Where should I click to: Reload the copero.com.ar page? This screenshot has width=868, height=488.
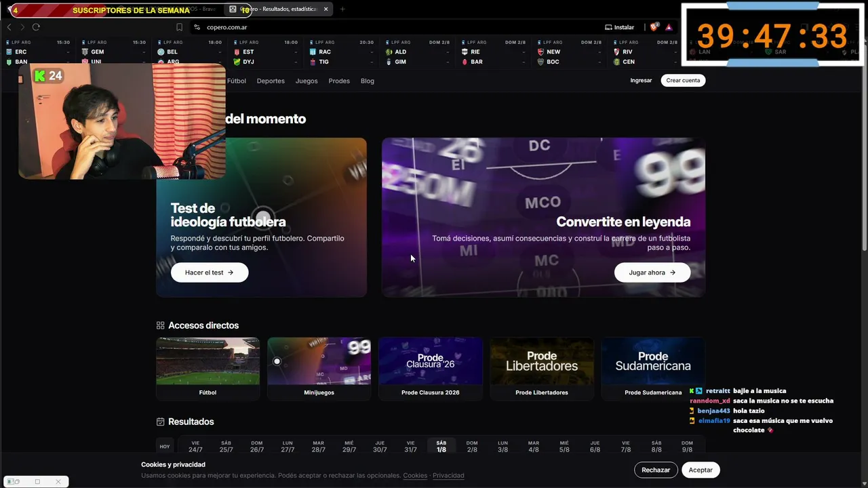point(36,27)
